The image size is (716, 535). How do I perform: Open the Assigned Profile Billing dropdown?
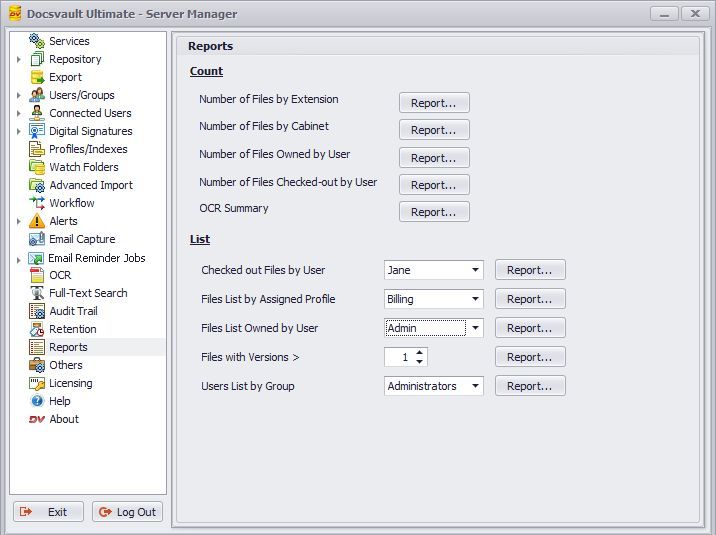pos(474,299)
